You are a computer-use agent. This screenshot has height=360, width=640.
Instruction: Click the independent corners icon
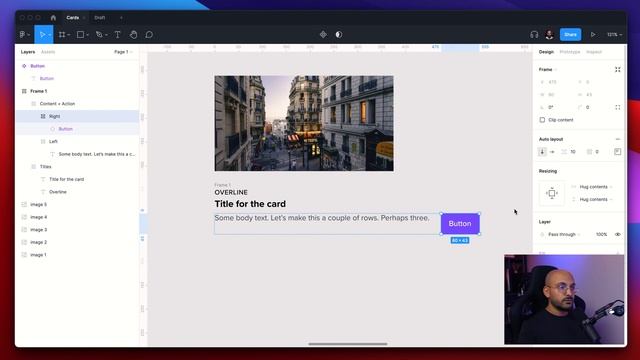pyautogui.click(x=618, y=107)
